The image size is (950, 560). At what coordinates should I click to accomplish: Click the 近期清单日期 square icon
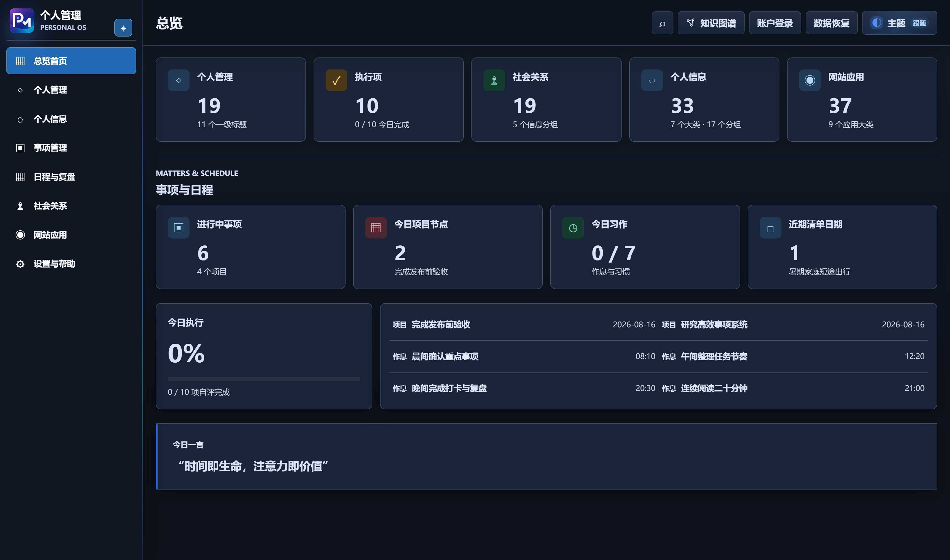click(x=770, y=228)
